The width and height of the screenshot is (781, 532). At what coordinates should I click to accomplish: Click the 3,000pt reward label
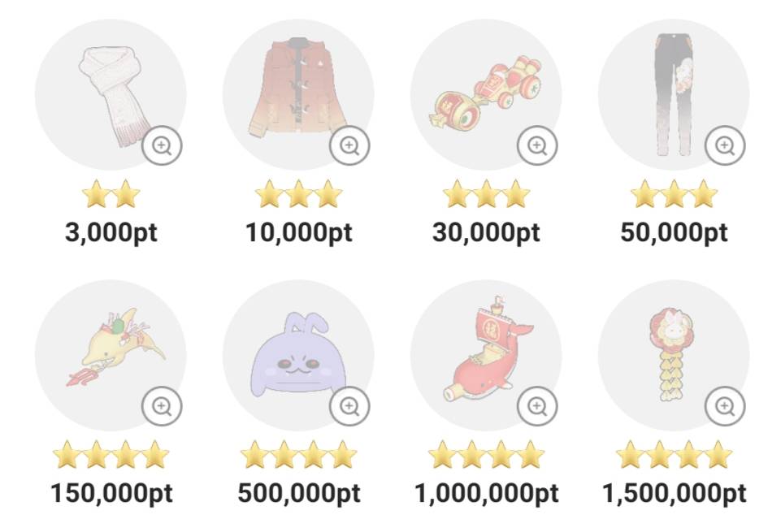[x=111, y=233]
